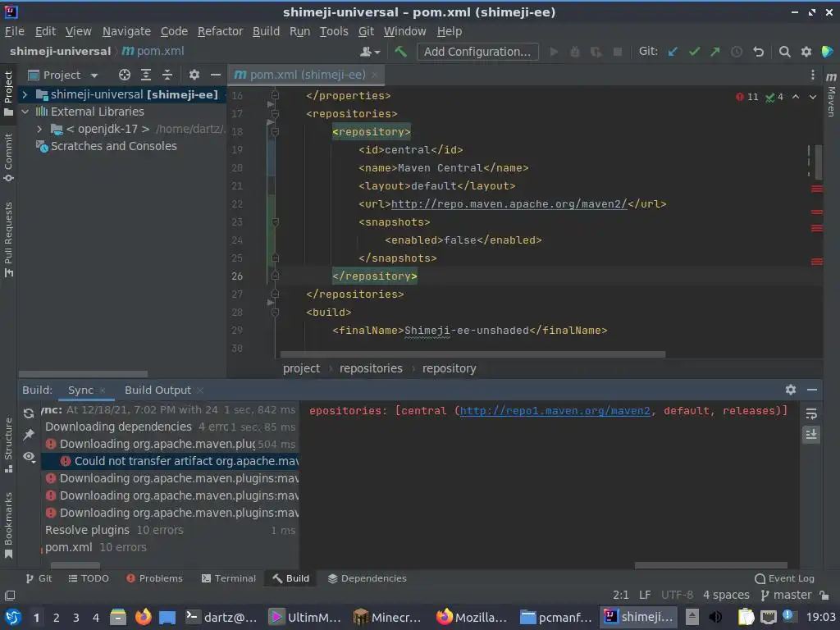The width and height of the screenshot is (840, 630).
Task: Click the user account icon dropdown
Action: tap(370, 52)
